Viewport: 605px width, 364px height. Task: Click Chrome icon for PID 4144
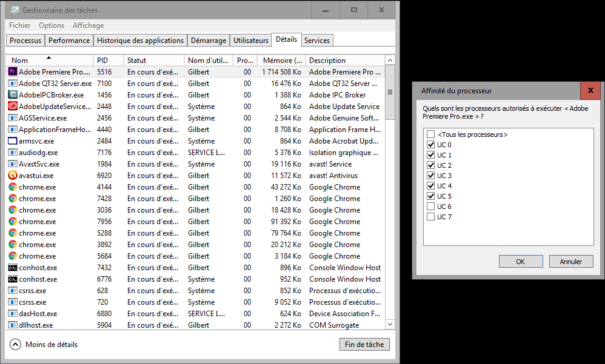[x=13, y=187]
